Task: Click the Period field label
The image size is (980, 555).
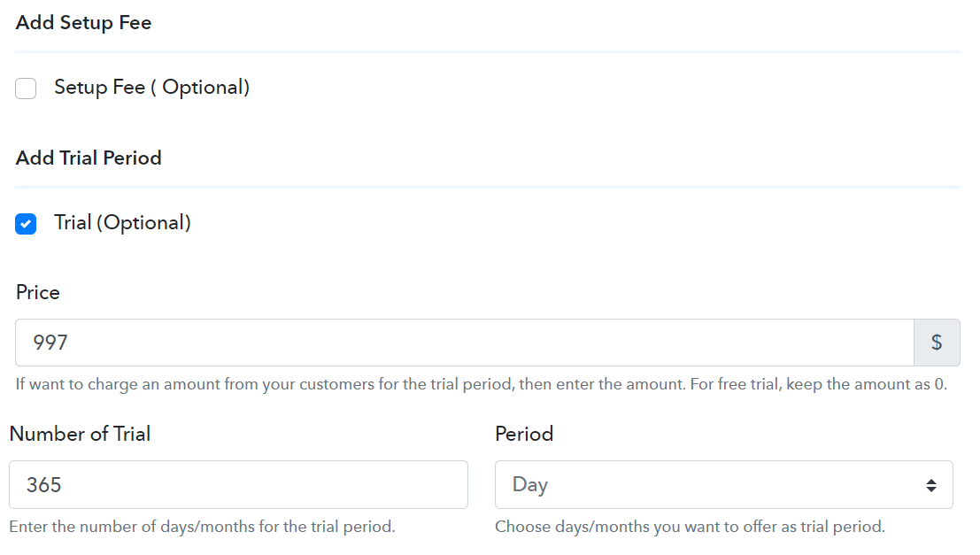Action: coord(524,434)
